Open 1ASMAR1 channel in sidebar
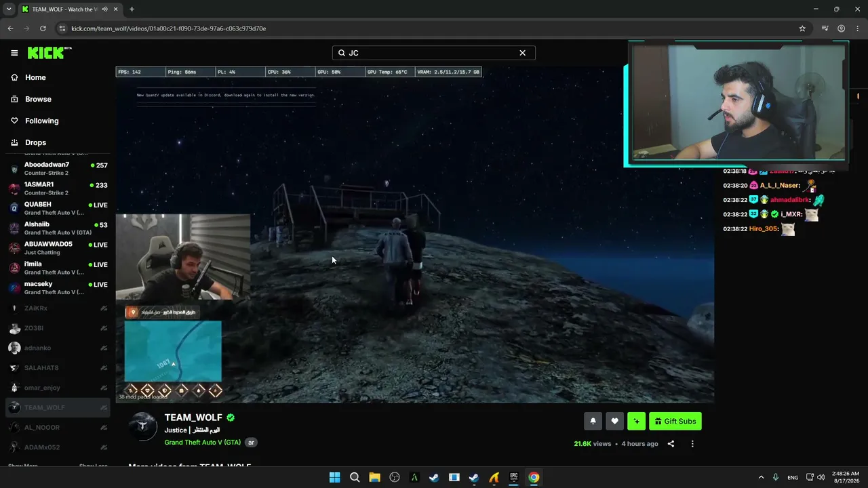Viewport: 868px width, 488px height. coord(58,188)
